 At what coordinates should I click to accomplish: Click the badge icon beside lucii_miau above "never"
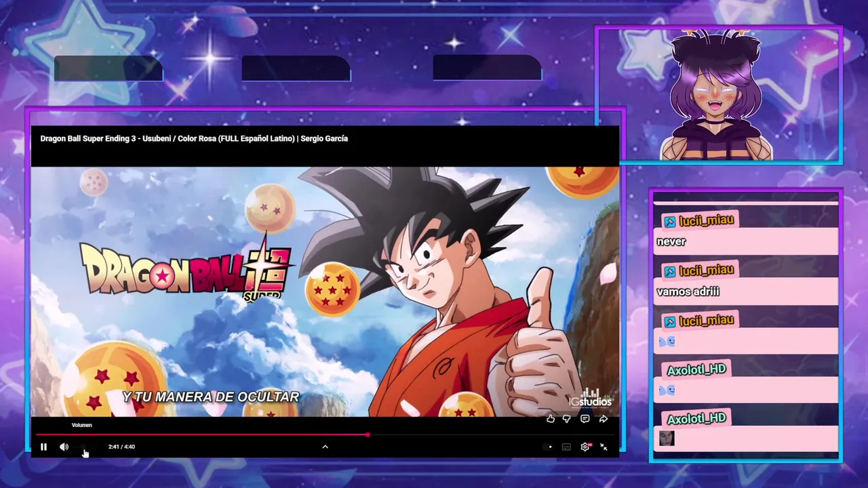click(x=669, y=222)
